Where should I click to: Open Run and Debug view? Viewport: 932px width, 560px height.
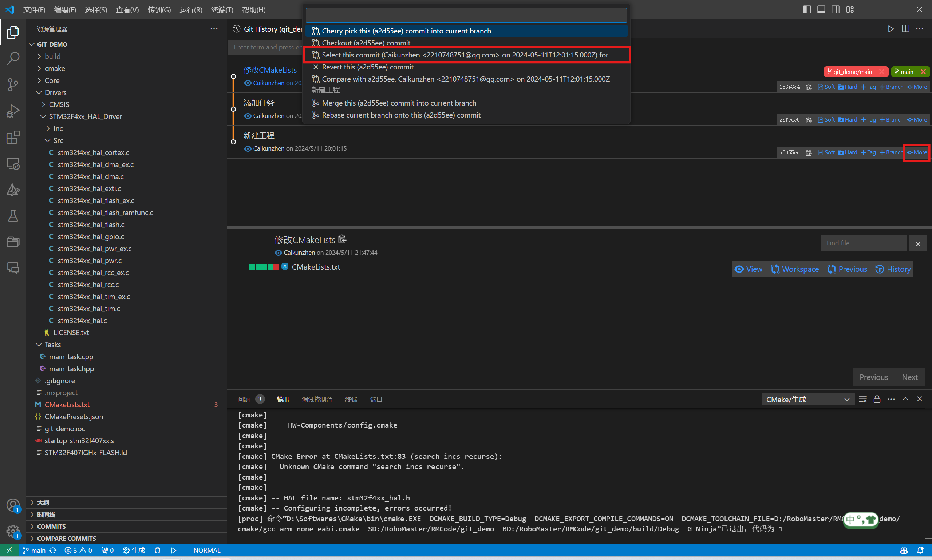[x=13, y=111]
